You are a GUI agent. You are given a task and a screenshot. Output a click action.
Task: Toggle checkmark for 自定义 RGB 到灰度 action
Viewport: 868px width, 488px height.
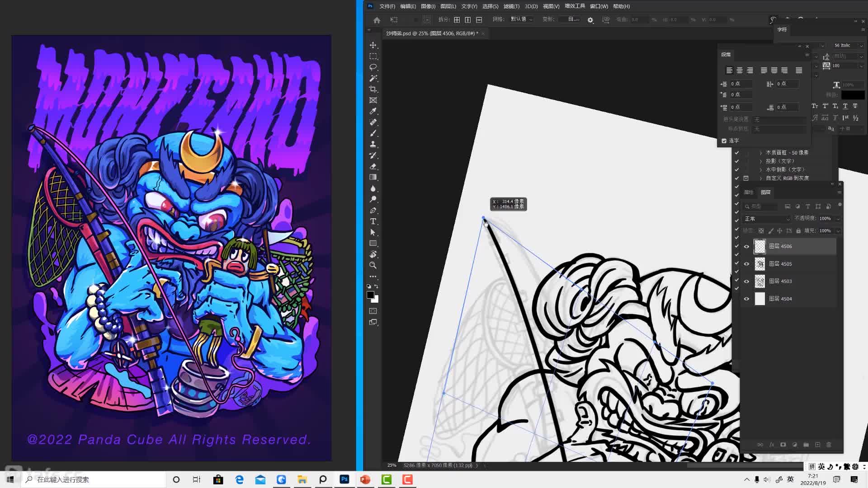click(737, 178)
